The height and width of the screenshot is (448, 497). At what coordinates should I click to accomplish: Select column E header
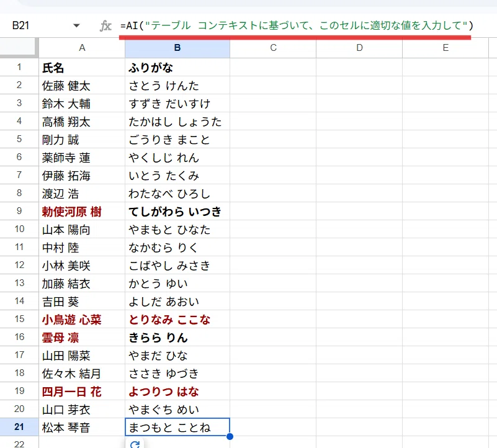tap(446, 48)
